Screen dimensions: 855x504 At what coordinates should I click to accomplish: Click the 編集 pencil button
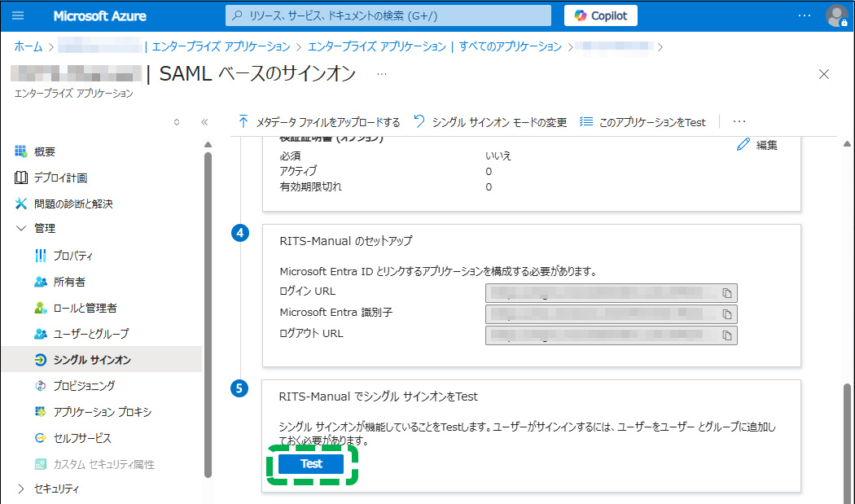click(x=756, y=145)
